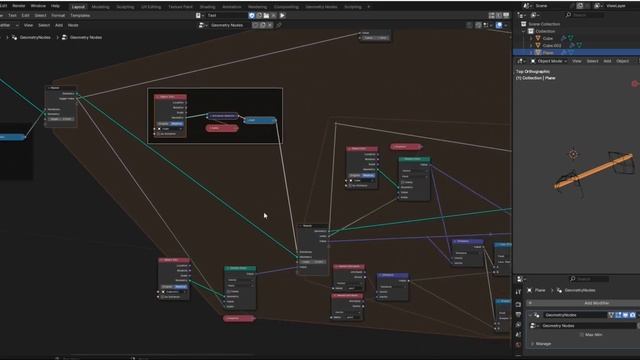
Task: Click the search icon in the properties panel
Action: pos(573,278)
